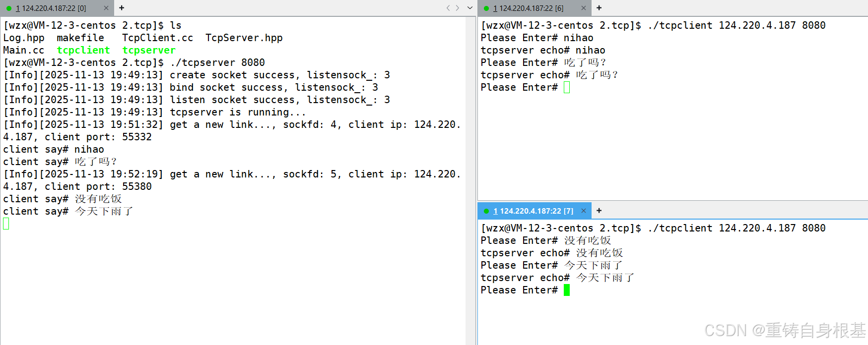This screenshot has height=345, width=868.
Task: Click 'tcpserver echo# nihao' in top-right terminal
Action: (x=543, y=50)
